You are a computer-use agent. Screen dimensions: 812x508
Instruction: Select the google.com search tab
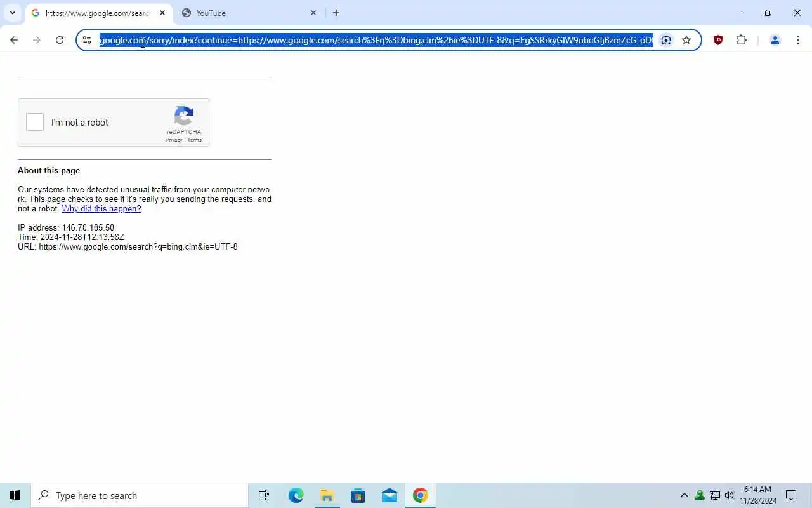pos(98,13)
